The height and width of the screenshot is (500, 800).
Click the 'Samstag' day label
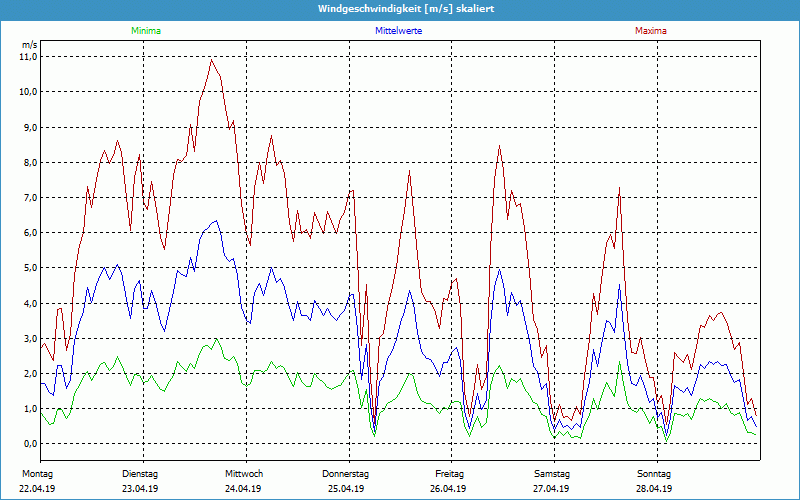coord(552,474)
